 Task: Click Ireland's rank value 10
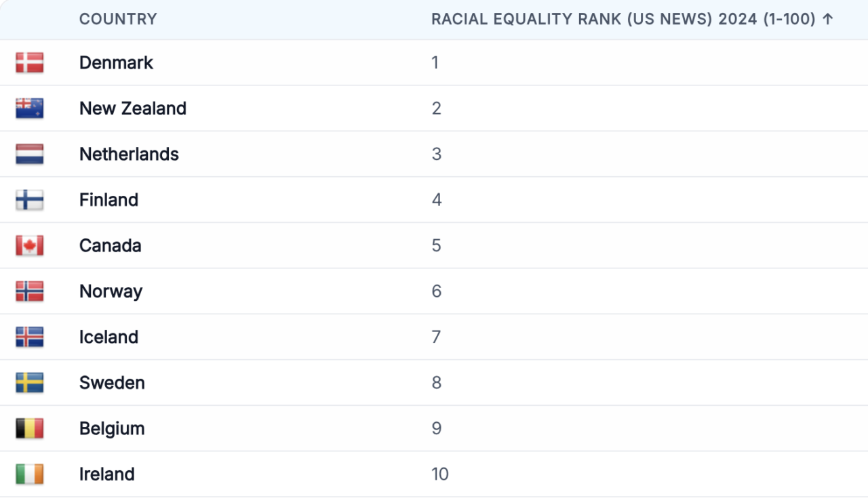click(440, 474)
